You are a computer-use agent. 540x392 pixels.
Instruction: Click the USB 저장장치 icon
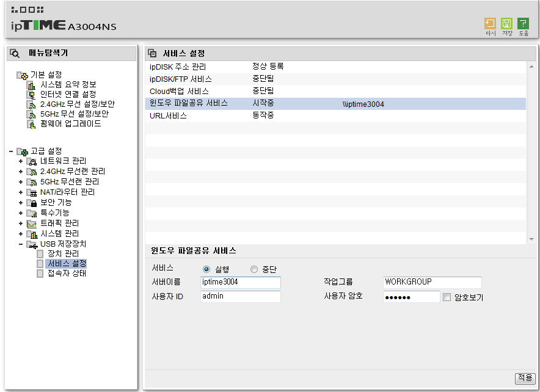pyautogui.click(x=32, y=245)
